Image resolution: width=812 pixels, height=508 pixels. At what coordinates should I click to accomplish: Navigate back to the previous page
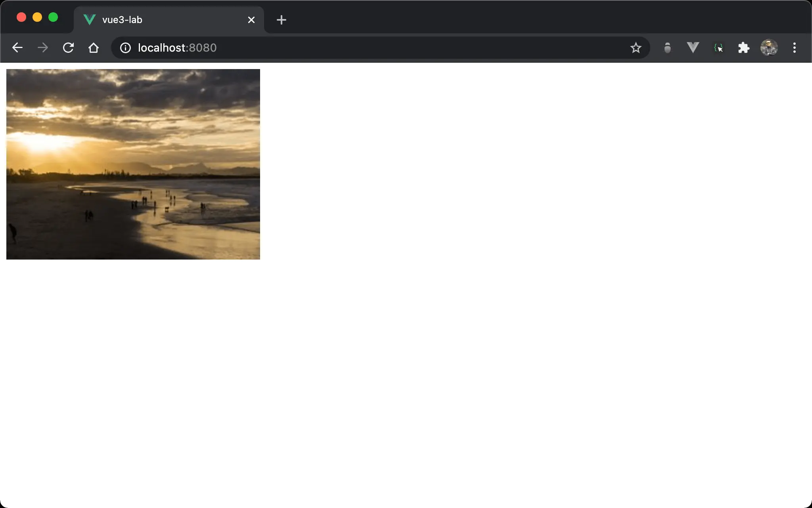pos(17,48)
